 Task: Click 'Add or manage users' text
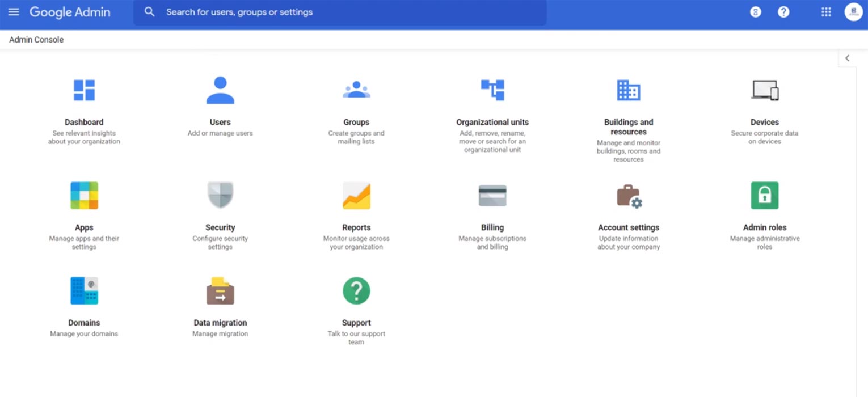coord(220,133)
